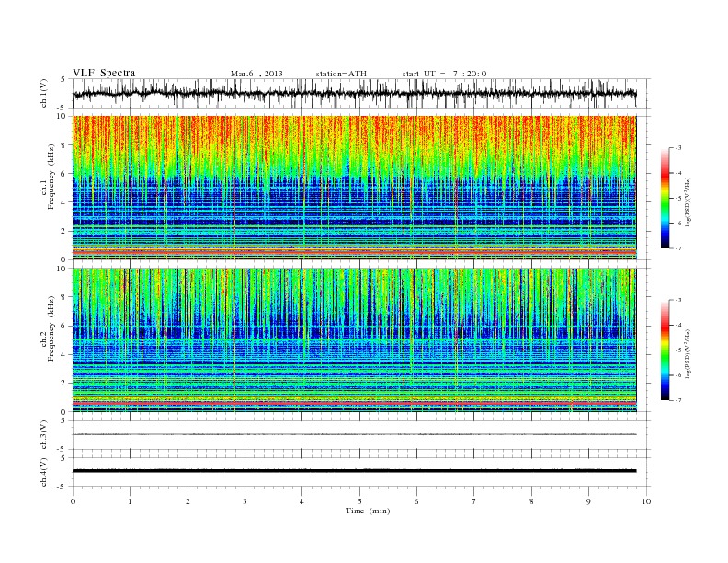This screenshot has width=728, height=563.
Task: Click the thick black ch.4 waveform trace
Action: tap(354, 471)
